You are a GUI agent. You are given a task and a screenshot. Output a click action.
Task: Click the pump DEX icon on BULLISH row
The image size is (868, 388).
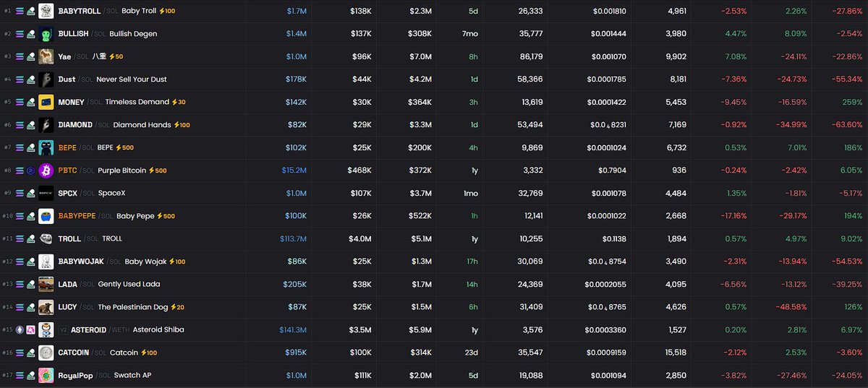[x=30, y=34]
